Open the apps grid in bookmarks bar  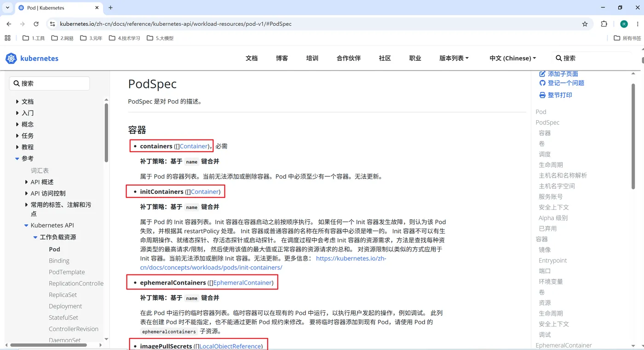click(7, 38)
